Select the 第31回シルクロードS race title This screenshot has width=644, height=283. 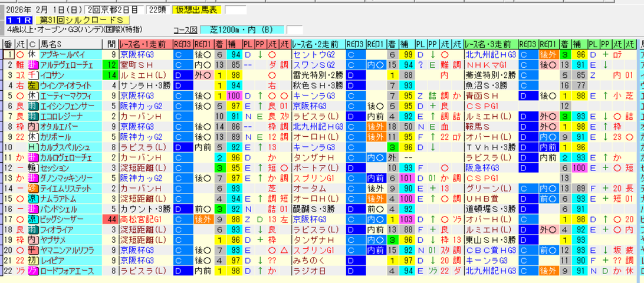tap(83, 19)
